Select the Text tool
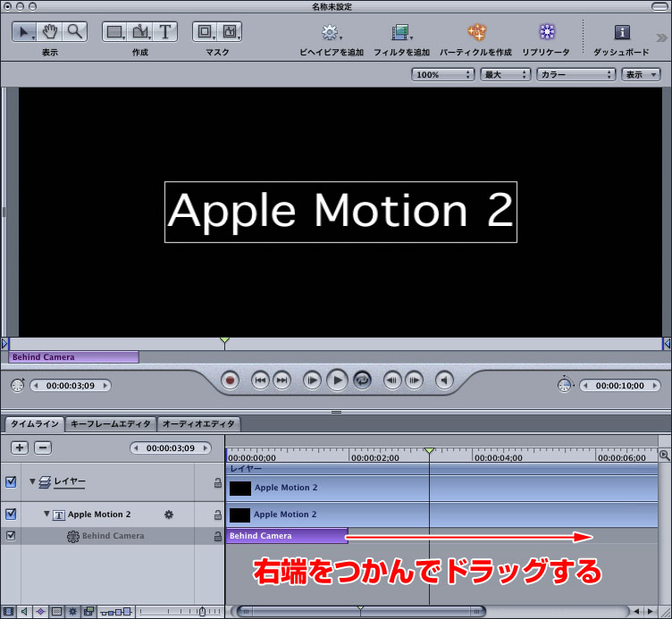The image size is (672, 619). (165, 32)
